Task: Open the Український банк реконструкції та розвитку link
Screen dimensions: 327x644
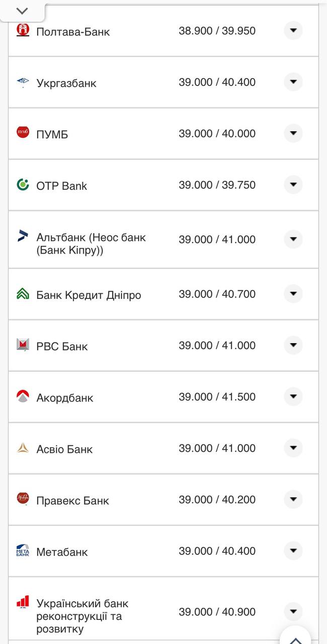Action: (x=82, y=616)
